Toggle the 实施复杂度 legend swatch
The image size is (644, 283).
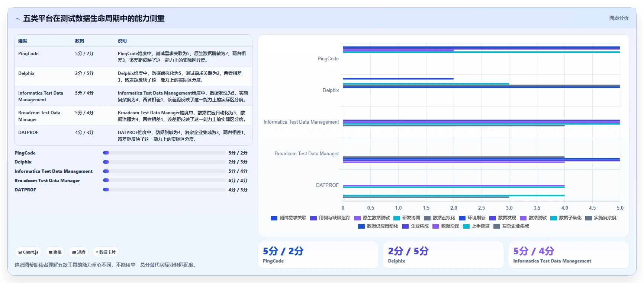pyautogui.click(x=589, y=218)
